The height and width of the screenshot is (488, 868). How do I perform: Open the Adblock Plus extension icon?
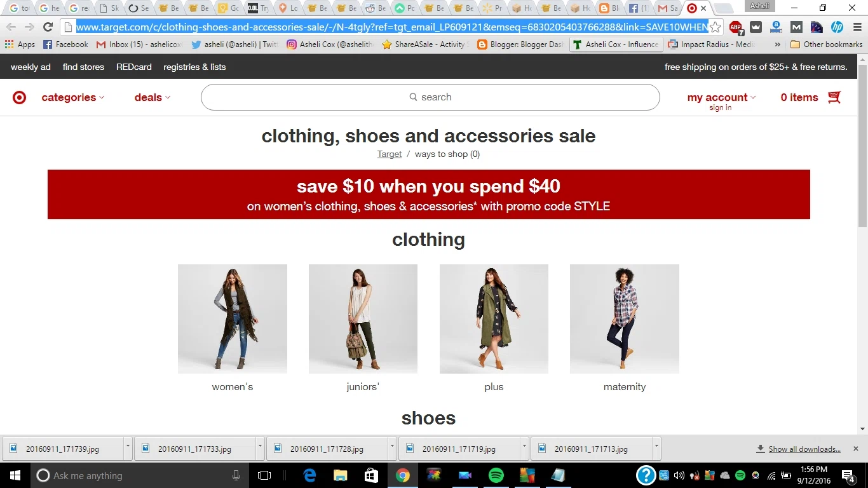click(736, 27)
